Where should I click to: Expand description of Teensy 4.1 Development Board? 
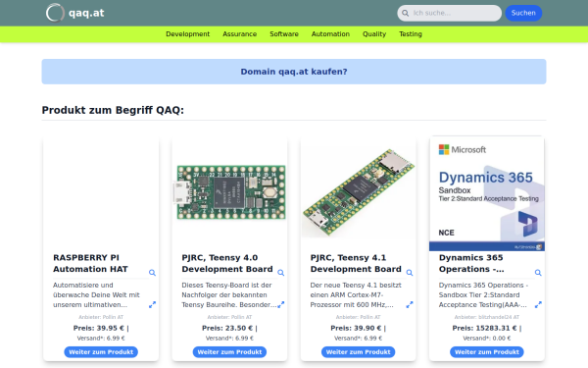[409, 304]
